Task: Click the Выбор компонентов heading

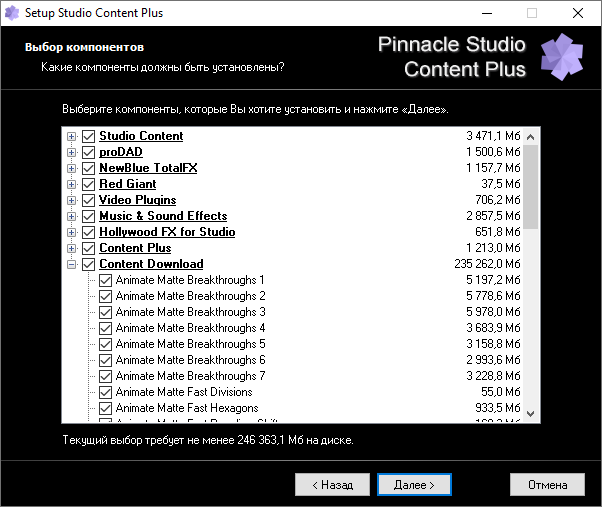Action: pyautogui.click(x=84, y=47)
